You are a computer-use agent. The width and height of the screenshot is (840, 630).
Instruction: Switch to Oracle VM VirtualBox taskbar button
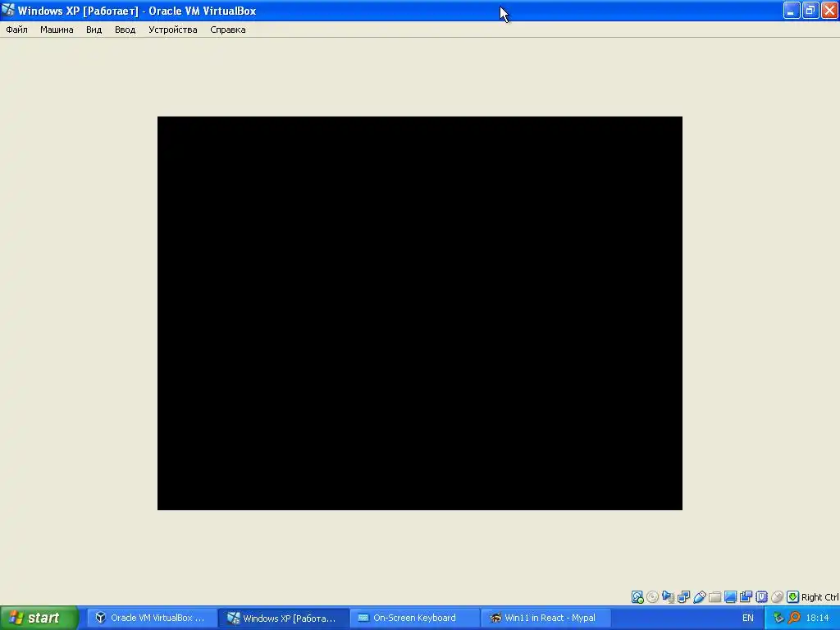coord(151,618)
